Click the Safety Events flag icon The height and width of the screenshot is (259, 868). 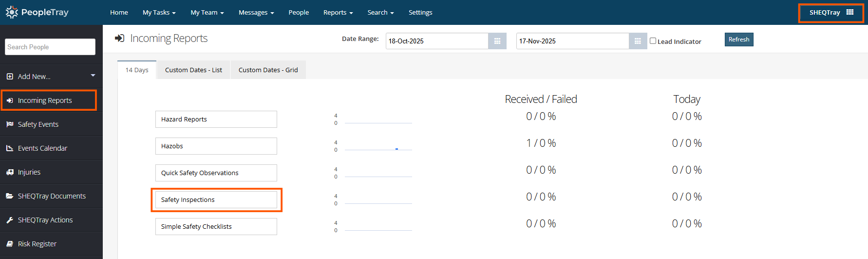(10, 124)
